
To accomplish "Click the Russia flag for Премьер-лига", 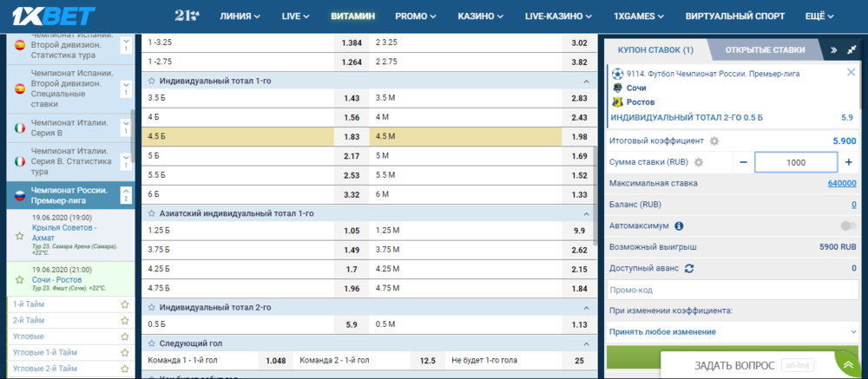I will (x=20, y=195).
